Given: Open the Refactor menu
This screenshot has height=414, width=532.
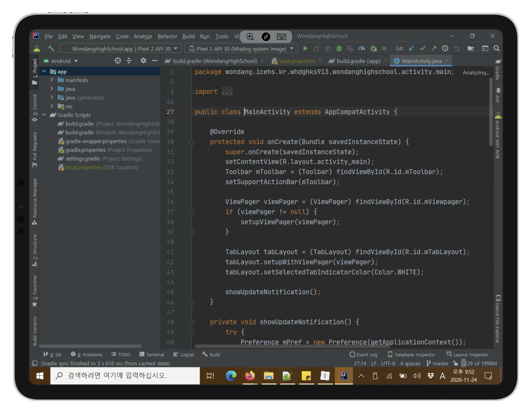Looking at the screenshot, I should tap(167, 36).
